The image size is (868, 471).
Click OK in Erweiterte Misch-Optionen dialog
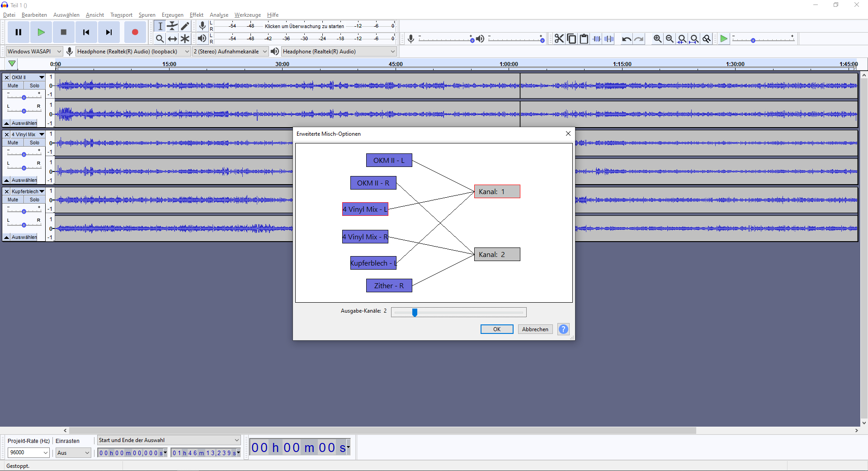point(496,329)
